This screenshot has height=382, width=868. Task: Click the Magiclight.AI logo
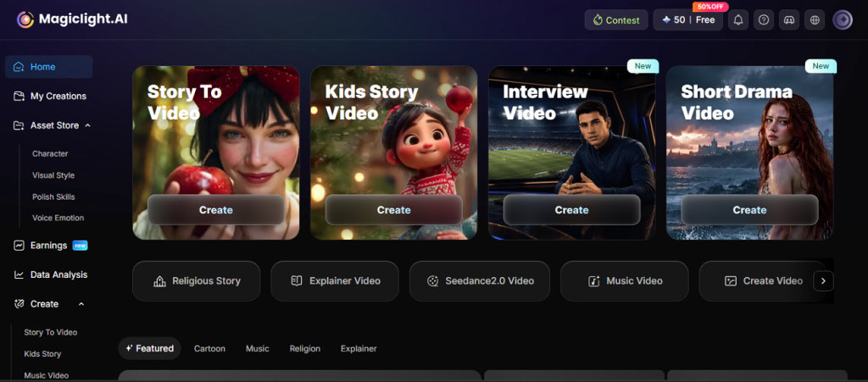72,19
